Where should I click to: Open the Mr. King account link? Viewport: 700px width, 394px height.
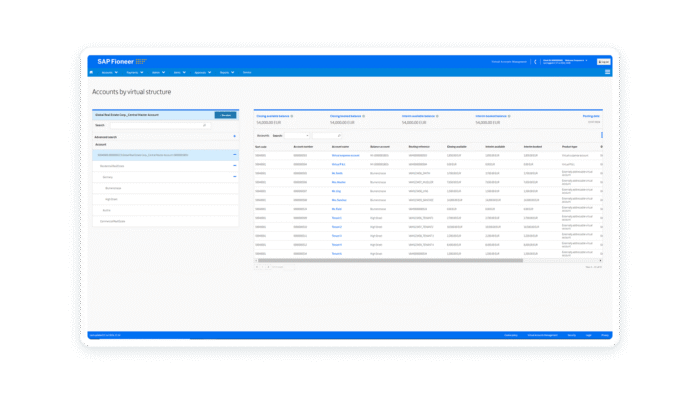point(336,191)
